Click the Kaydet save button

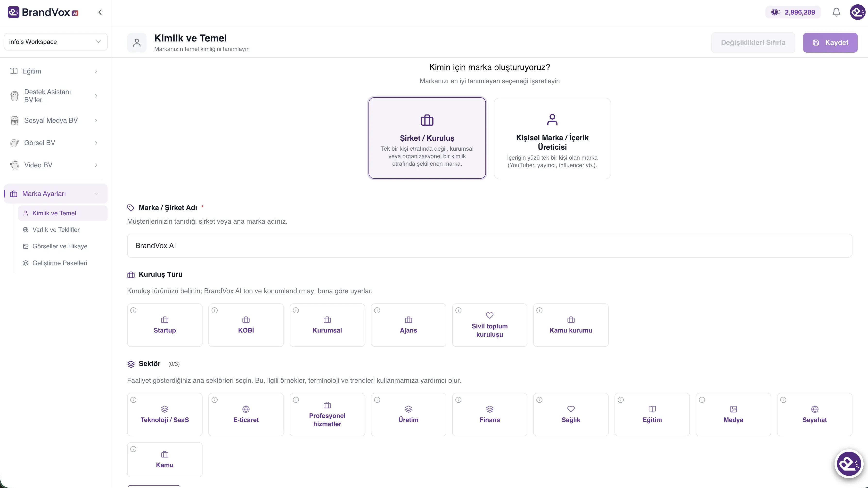coord(830,42)
